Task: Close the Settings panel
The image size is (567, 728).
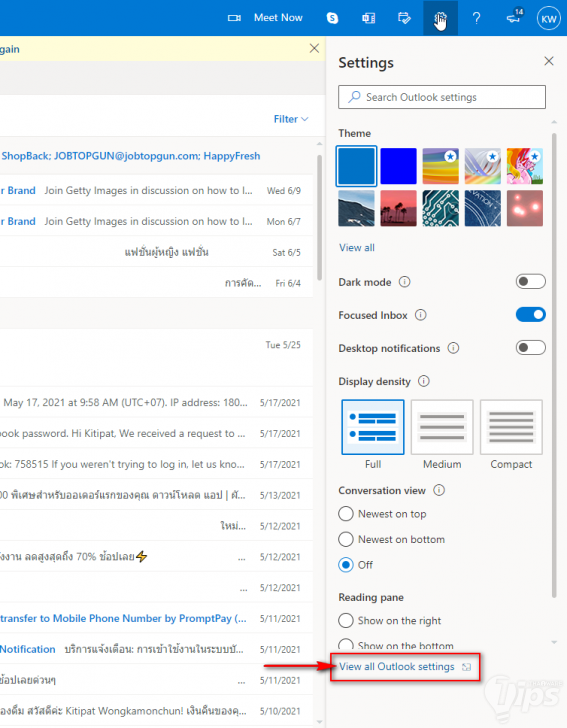Action: [549, 61]
